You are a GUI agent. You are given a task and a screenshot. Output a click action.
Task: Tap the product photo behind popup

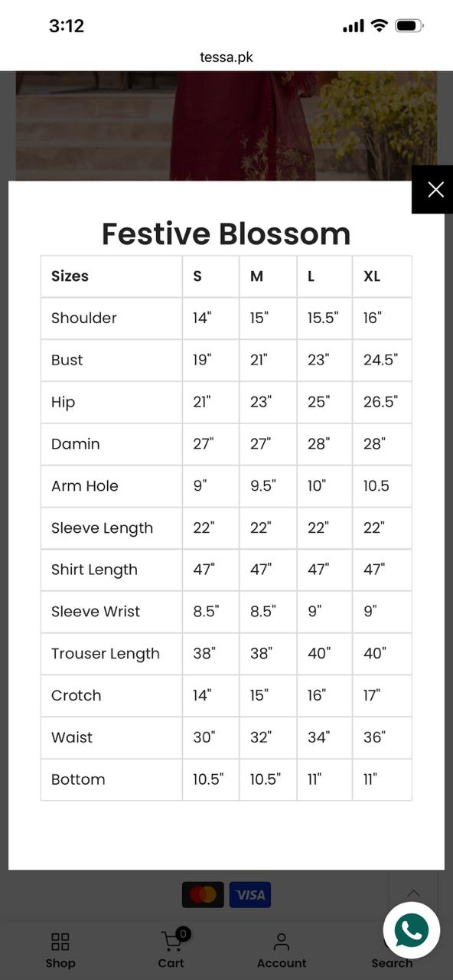click(226, 126)
